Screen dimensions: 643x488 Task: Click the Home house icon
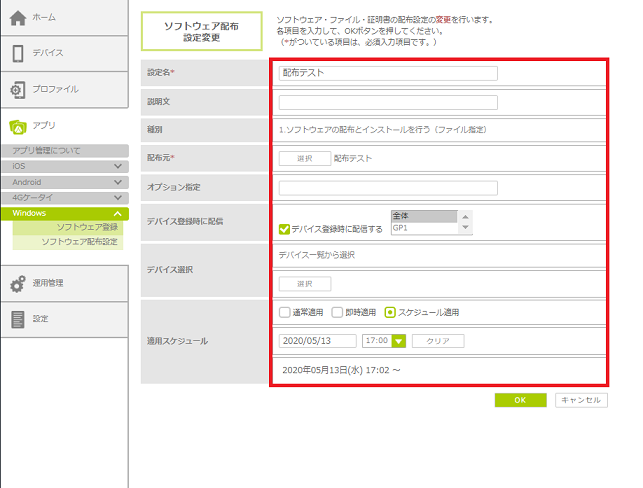click(x=18, y=17)
